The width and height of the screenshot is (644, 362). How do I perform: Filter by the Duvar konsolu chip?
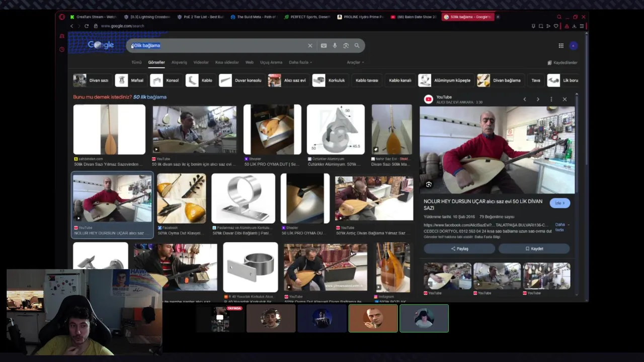[x=241, y=80]
